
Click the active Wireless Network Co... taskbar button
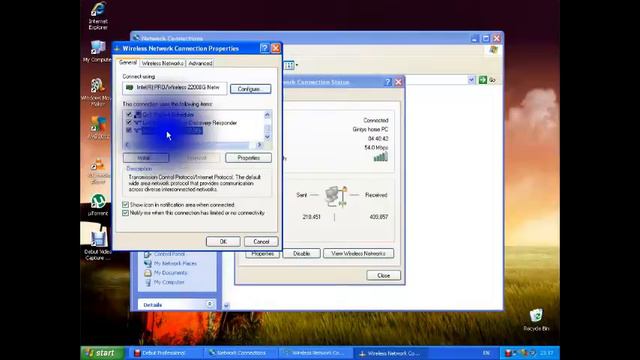pos(390,353)
